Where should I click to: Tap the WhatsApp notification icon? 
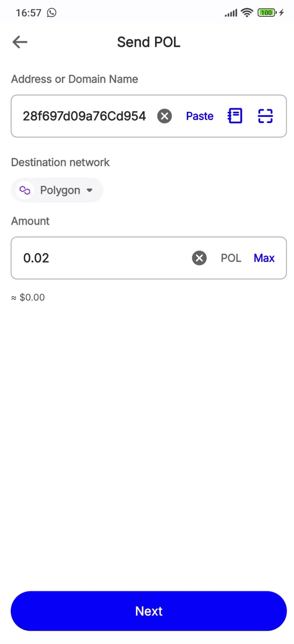[x=52, y=13]
